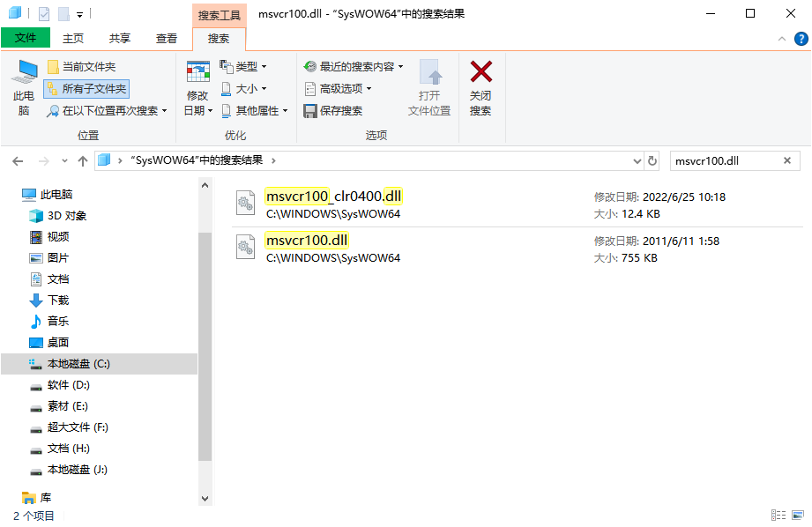The width and height of the screenshot is (812, 527).
Task: Open Advanced options dropdown
Action: [339, 88]
